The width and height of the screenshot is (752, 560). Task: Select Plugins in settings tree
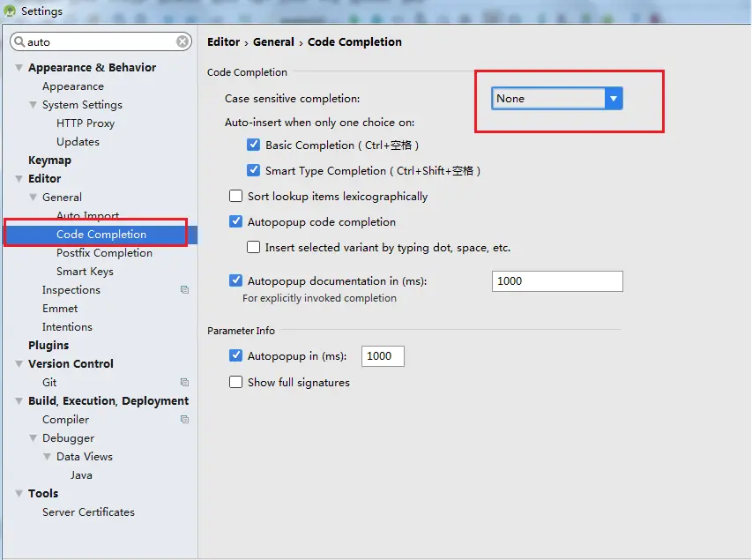[x=48, y=345]
